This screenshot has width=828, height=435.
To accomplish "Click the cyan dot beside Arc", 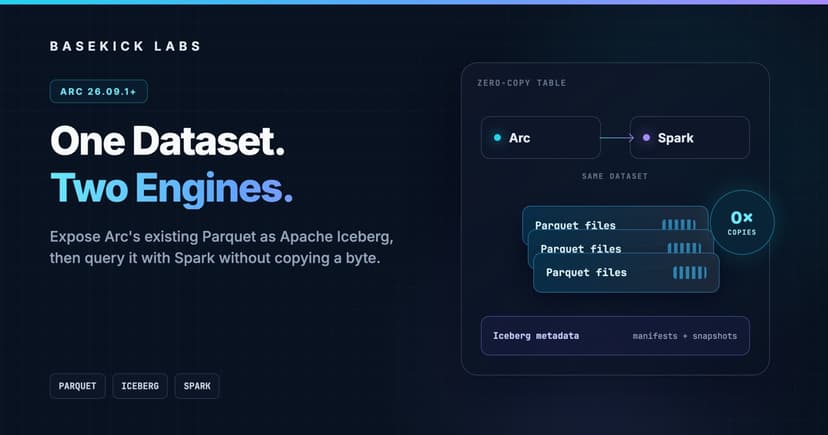I will point(497,138).
